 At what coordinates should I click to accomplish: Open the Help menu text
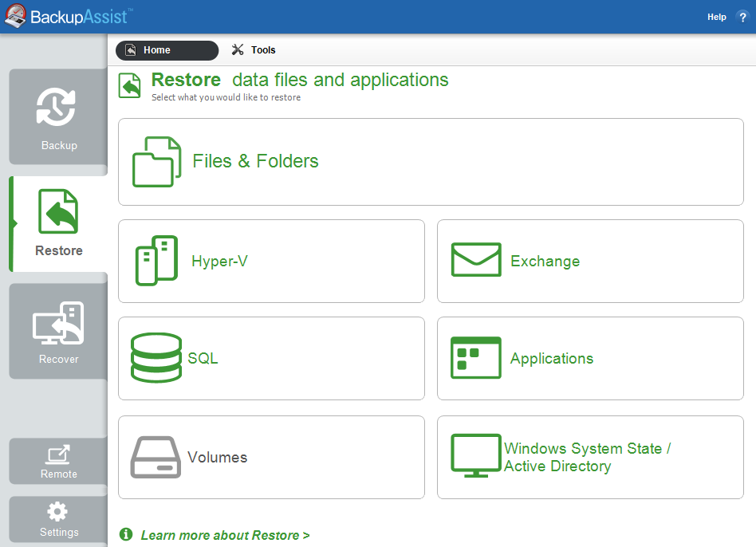716,17
